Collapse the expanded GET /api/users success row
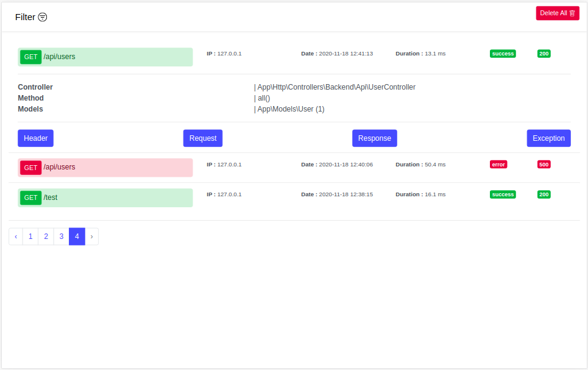This screenshot has width=588, height=370. pyautogui.click(x=105, y=57)
